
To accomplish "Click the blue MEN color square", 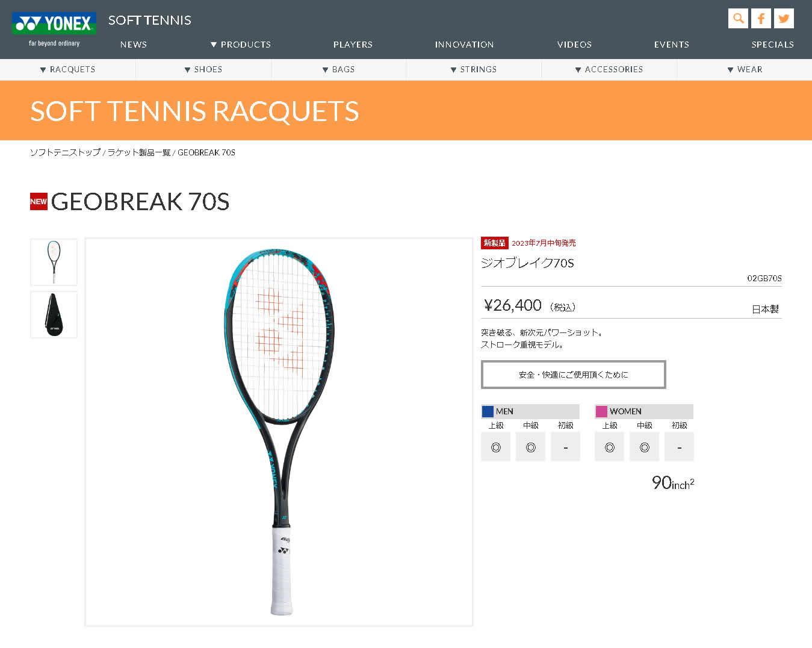I will (x=488, y=411).
